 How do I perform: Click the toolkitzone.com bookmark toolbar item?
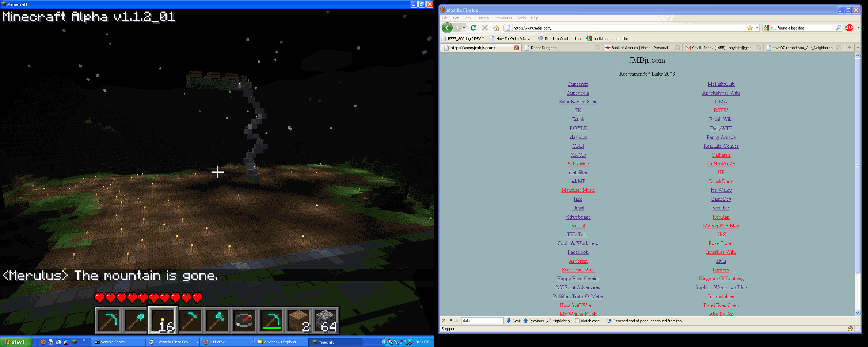[x=609, y=38]
